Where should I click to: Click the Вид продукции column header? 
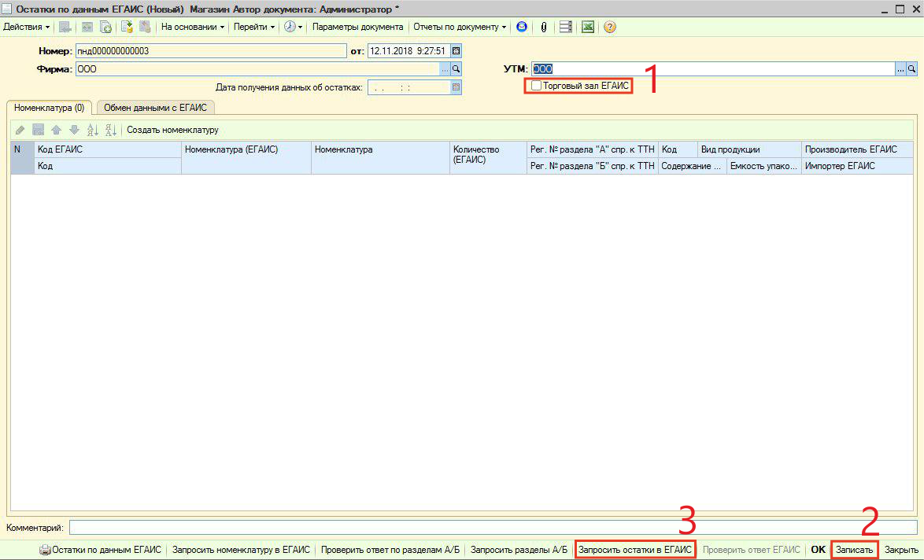[749, 149]
